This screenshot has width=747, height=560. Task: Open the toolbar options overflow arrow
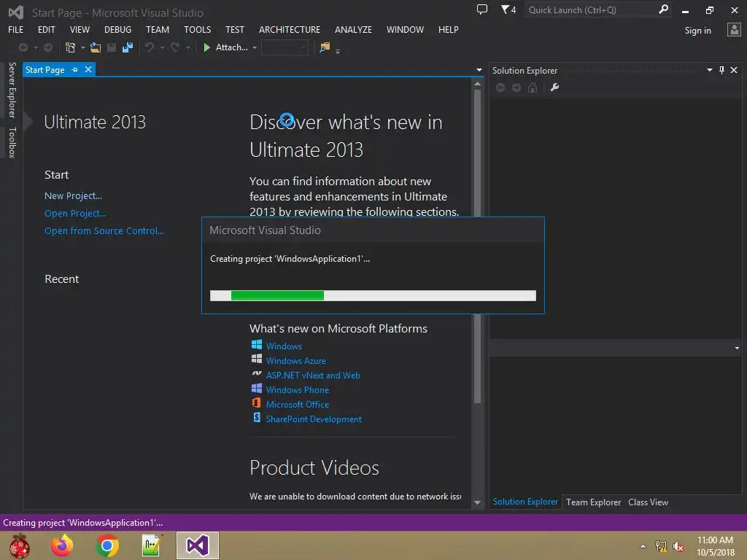pyautogui.click(x=338, y=51)
